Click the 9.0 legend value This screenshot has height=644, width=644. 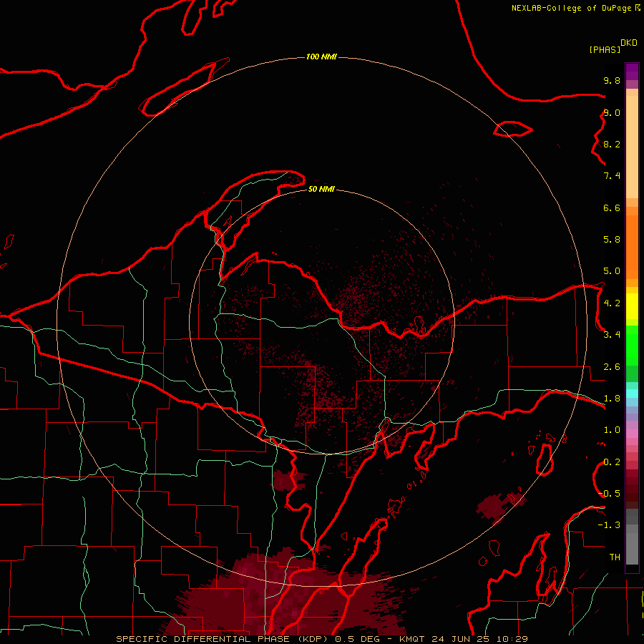pos(612,112)
